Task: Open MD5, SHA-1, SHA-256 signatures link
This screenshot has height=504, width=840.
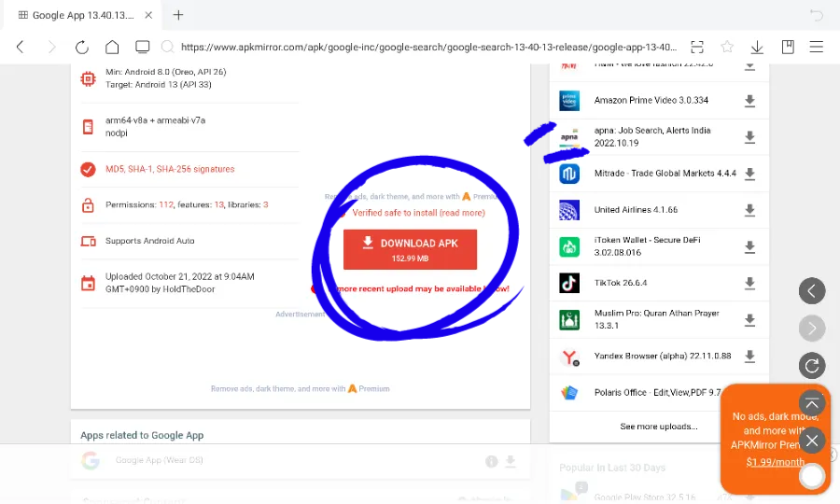Action: pos(170,169)
